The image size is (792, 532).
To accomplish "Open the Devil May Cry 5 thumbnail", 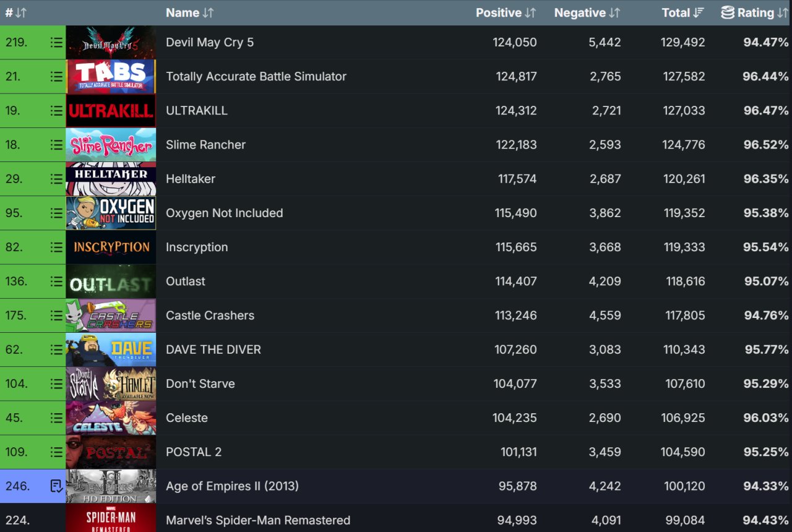I will (x=111, y=43).
